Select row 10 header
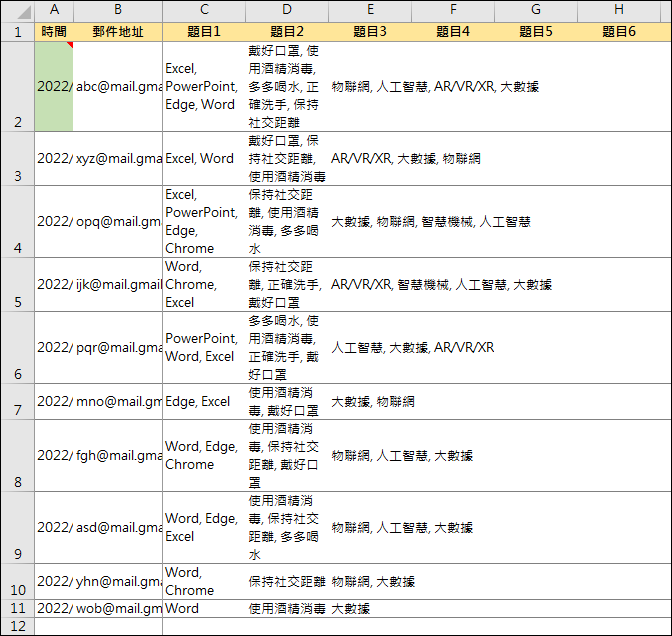672x636 pixels. point(18,582)
